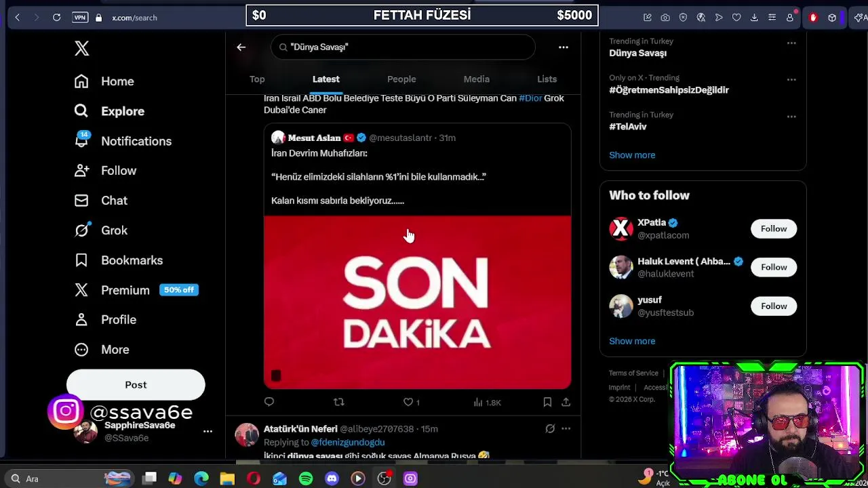This screenshot has height=488, width=868.
Task: View analytics showing 1.8K views
Action: (x=487, y=402)
